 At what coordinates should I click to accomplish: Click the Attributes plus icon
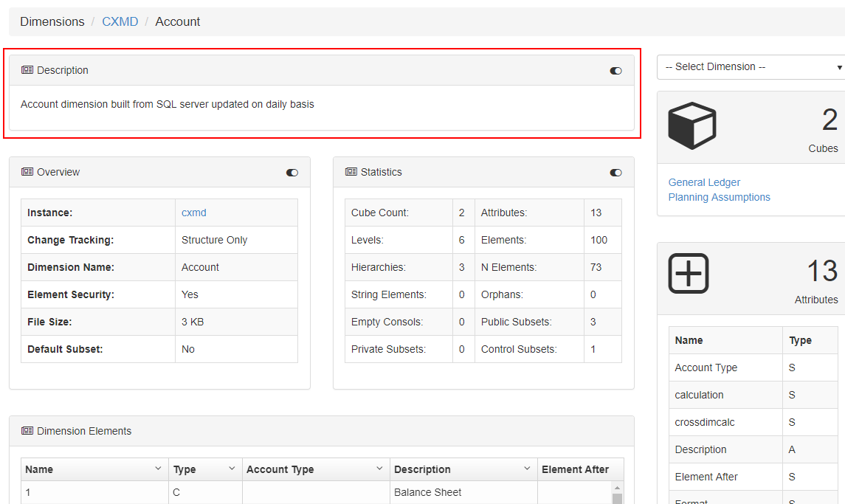pos(689,274)
